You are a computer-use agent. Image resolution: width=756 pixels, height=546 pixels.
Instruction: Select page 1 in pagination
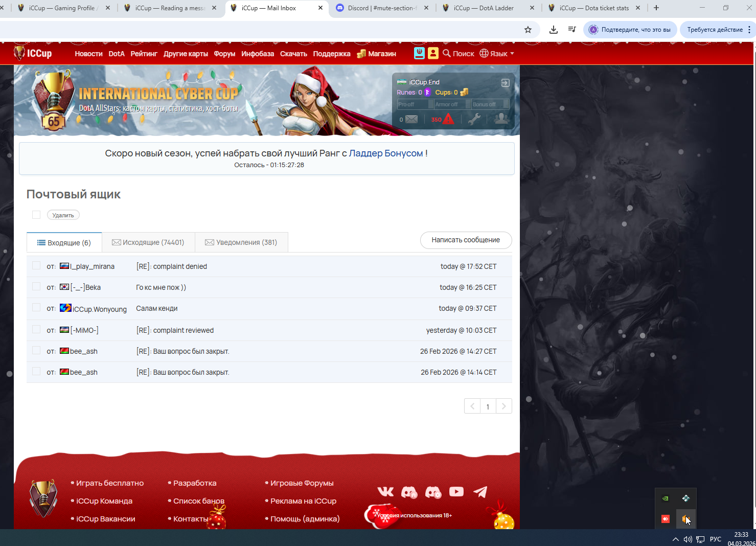(x=488, y=406)
